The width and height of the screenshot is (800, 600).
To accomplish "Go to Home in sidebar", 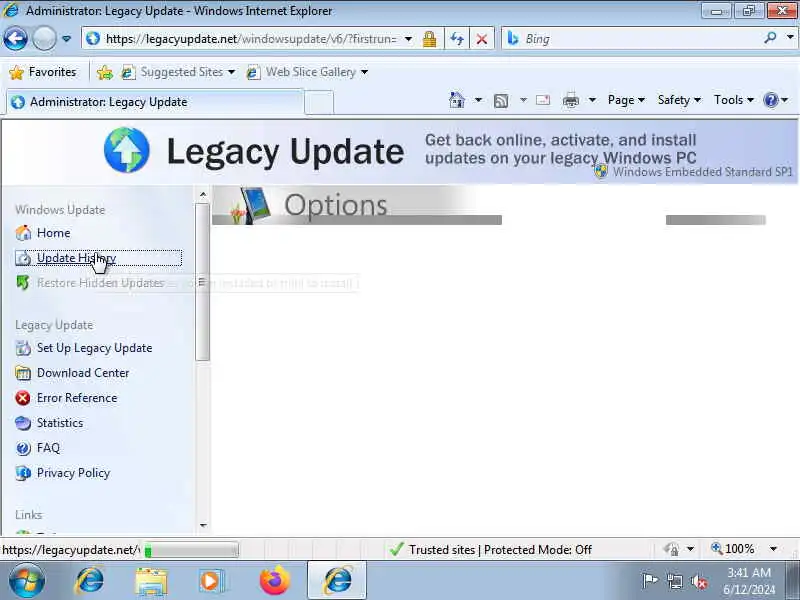I will coord(53,233).
